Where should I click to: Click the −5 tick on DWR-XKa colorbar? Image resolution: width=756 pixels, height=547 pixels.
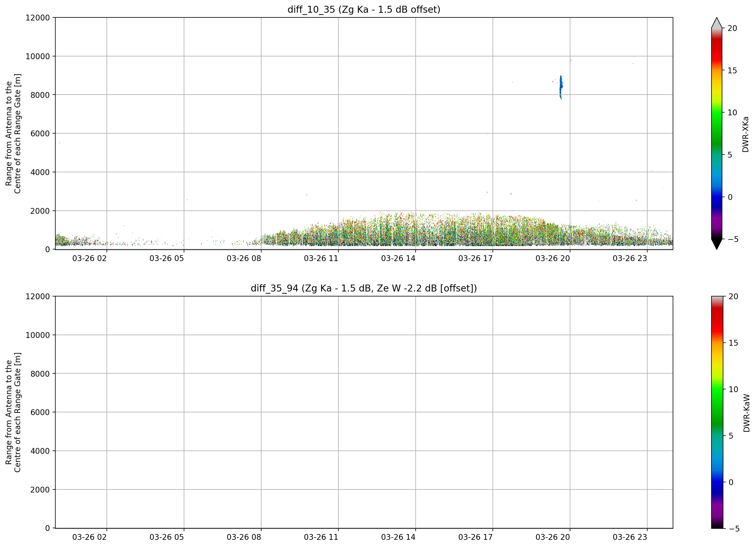click(733, 239)
